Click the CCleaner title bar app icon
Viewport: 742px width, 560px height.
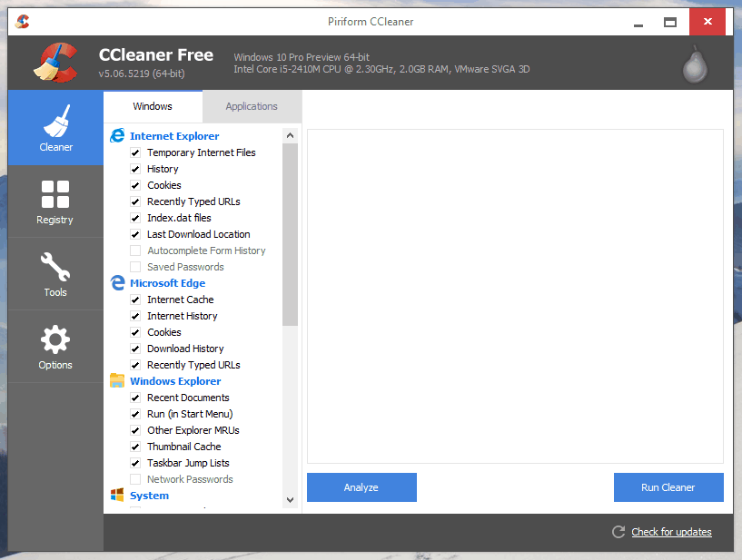pyautogui.click(x=22, y=21)
